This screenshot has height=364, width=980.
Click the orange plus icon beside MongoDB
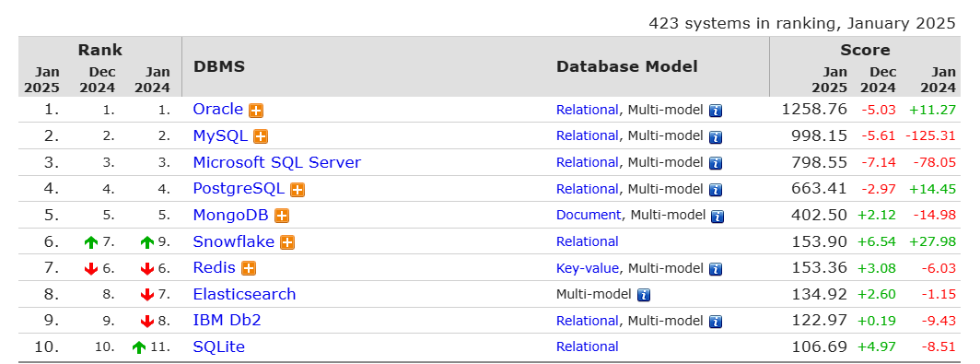[282, 216]
